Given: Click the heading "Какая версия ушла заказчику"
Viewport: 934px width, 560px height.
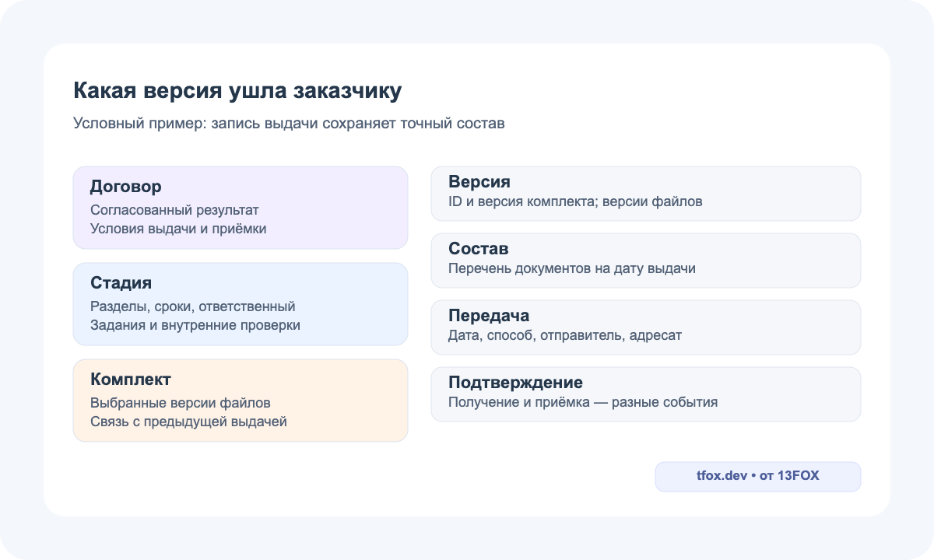Looking at the screenshot, I should (237, 91).
